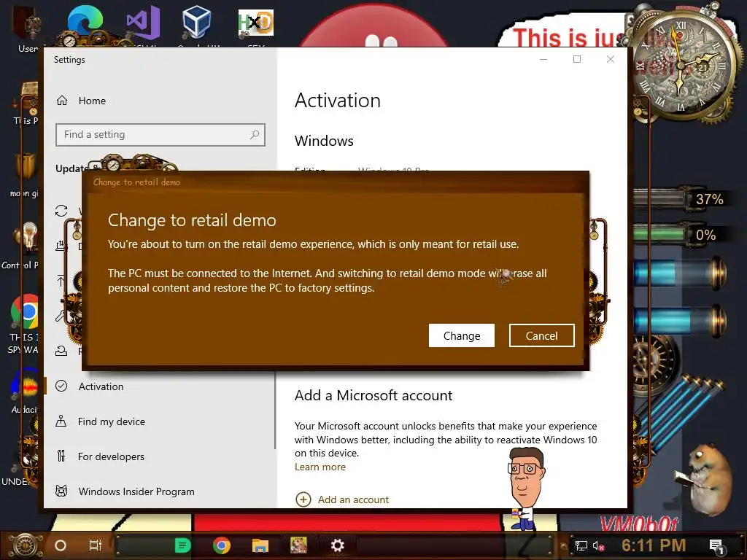Image resolution: width=747 pixels, height=560 pixels.
Task: Click the Settings sidebar scrollbar
Action: 275,410
